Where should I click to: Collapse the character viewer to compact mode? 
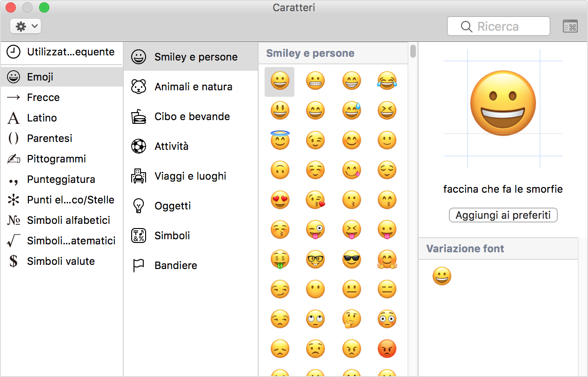[570, 27]
